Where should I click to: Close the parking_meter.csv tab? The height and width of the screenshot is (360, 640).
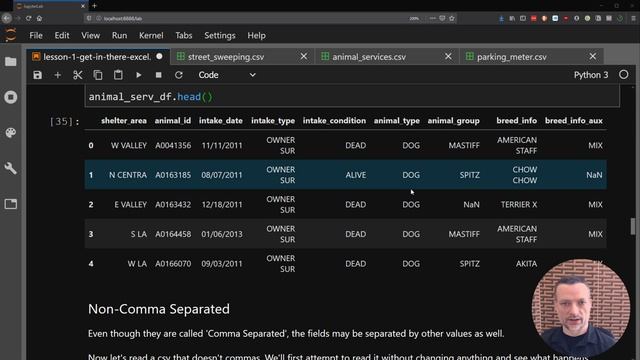pos(593,56)
